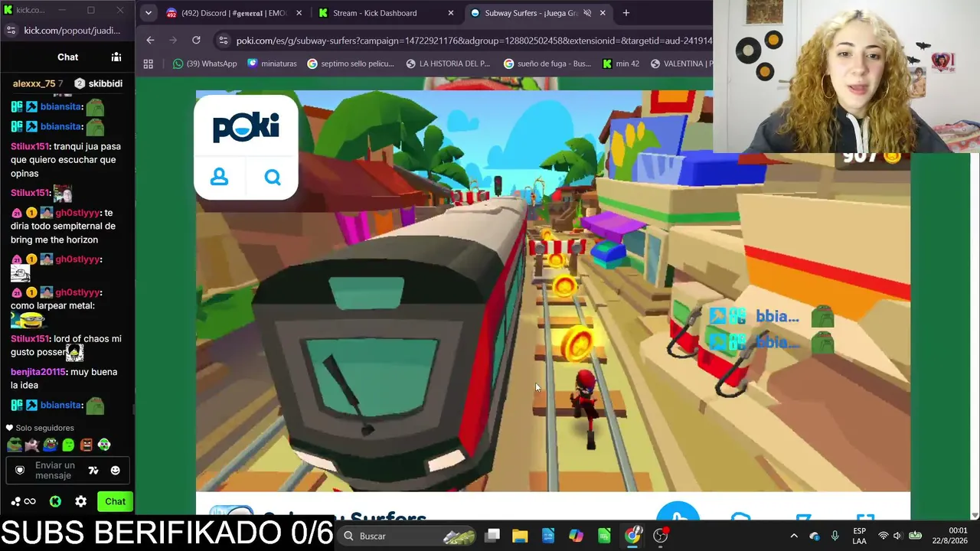Screen dimensions: 980x551
Task: Click the streamer webcam overlay
Action: [846, 77]
